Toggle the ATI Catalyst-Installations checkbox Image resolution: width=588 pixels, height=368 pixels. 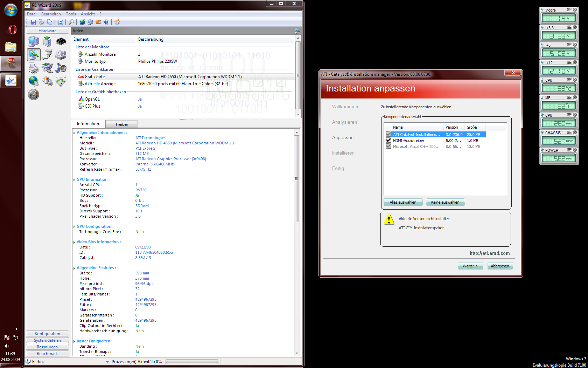pyautogui.click(x=388, y=135)
